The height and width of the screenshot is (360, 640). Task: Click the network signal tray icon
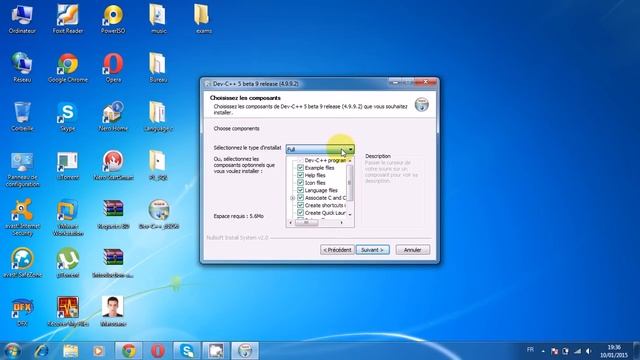point(577,351)
